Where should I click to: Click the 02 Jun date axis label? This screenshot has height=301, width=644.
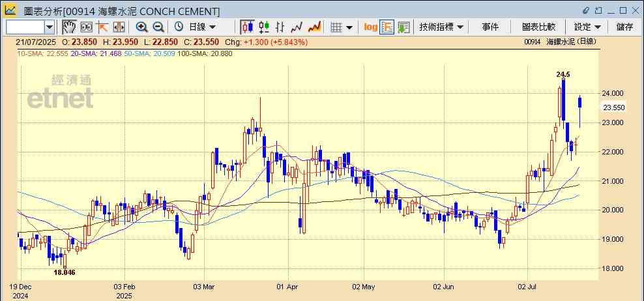click(x=445, y=287)
